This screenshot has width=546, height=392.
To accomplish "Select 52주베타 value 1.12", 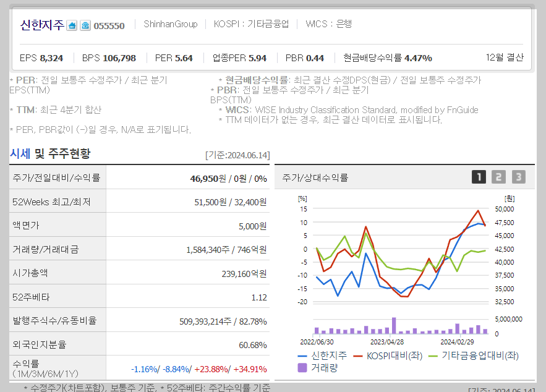I will click(x=259, y=297).
